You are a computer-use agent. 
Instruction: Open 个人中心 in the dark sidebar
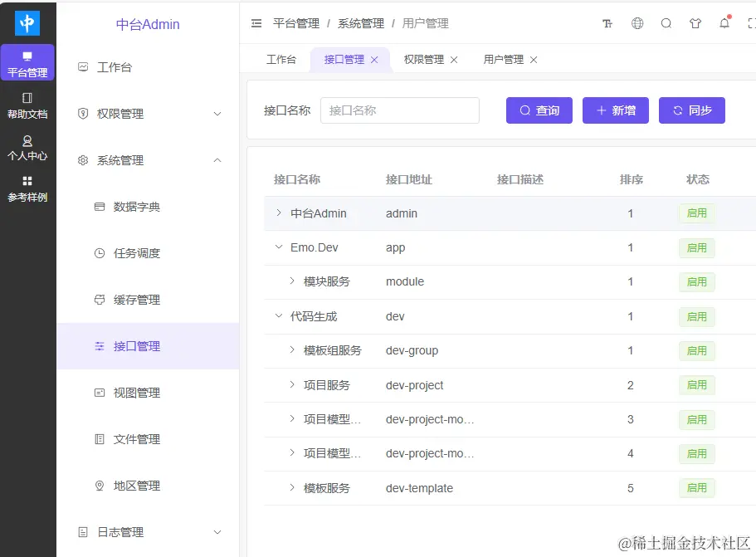(x=27, y=148)
